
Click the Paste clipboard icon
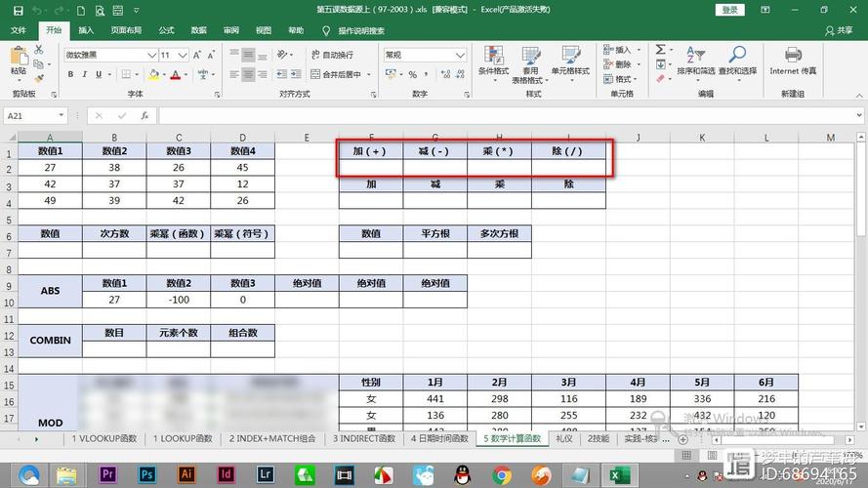pyautogui.click(x=19, y=56)
